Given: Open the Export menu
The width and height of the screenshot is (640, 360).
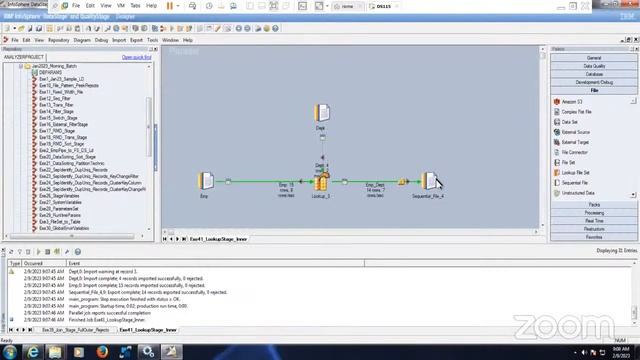Looking at the screenshot, I should click(136, 40).
